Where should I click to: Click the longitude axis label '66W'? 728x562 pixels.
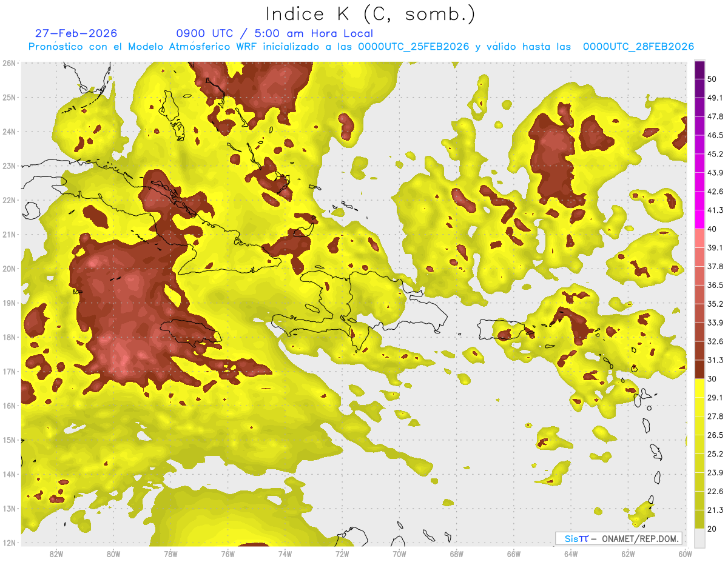514,554
